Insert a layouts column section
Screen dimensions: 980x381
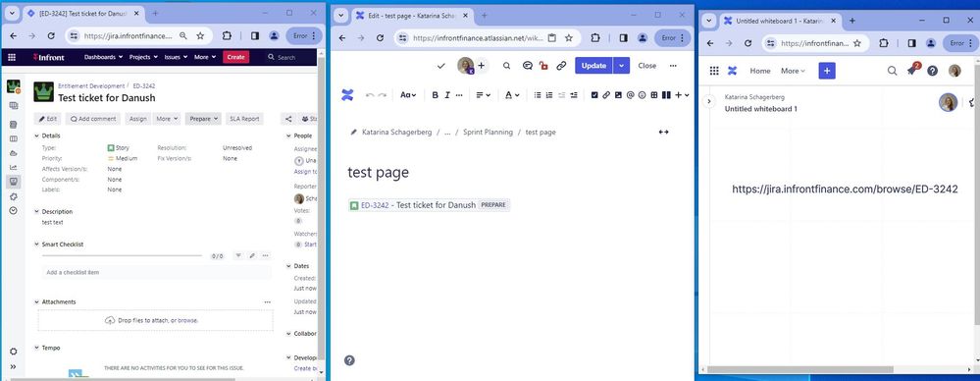(666, 95)
